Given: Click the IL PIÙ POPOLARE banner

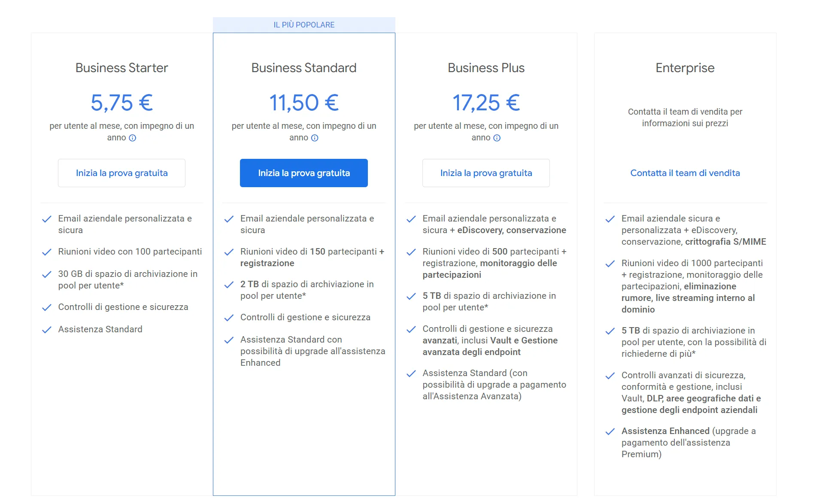Looking at the screenshot, I should [x=304, y=24].
